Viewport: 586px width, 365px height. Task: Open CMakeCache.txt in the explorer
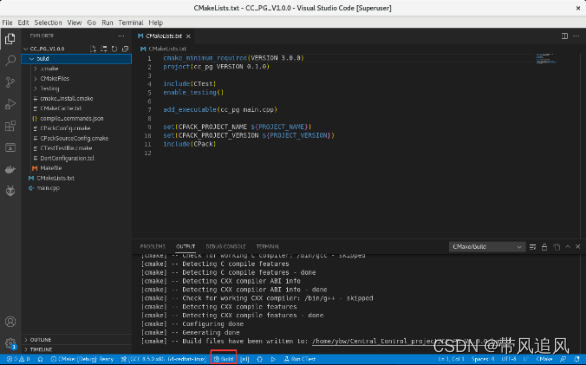click(76, 108)
